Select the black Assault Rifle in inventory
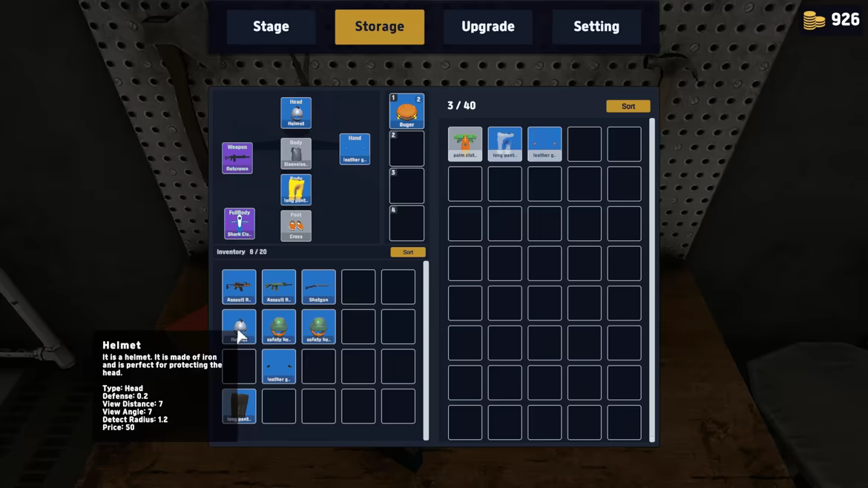 [239, 287]
